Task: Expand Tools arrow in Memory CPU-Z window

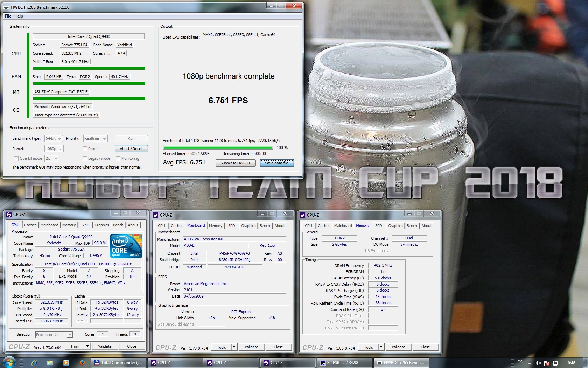Action: tap(381, 347)
